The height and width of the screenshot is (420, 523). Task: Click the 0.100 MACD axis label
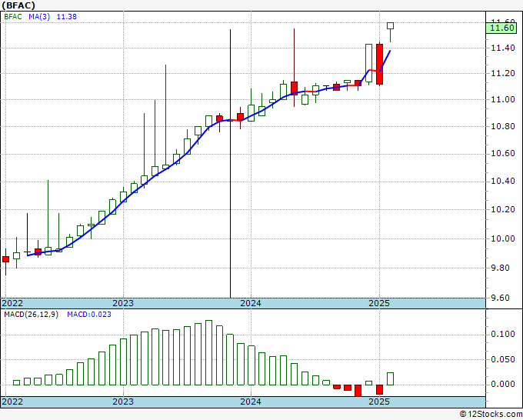point(501,334)
